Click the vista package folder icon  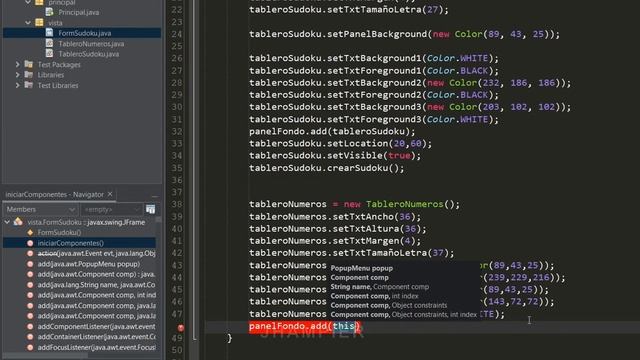point(39,22)
